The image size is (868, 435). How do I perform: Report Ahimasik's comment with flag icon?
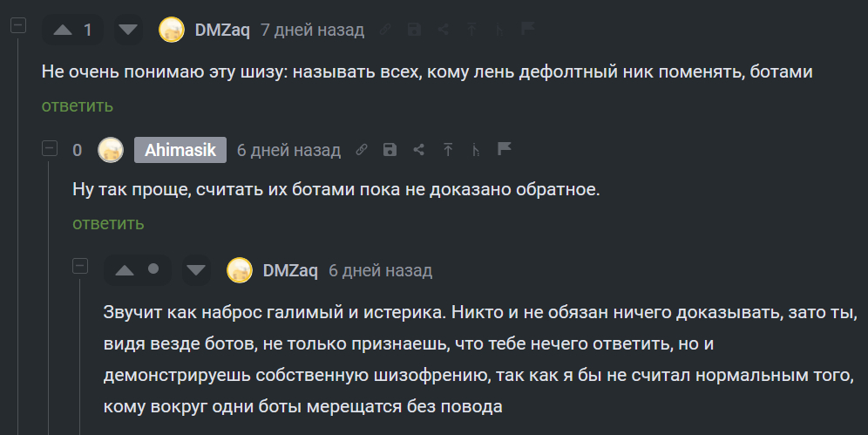[504, 149]
